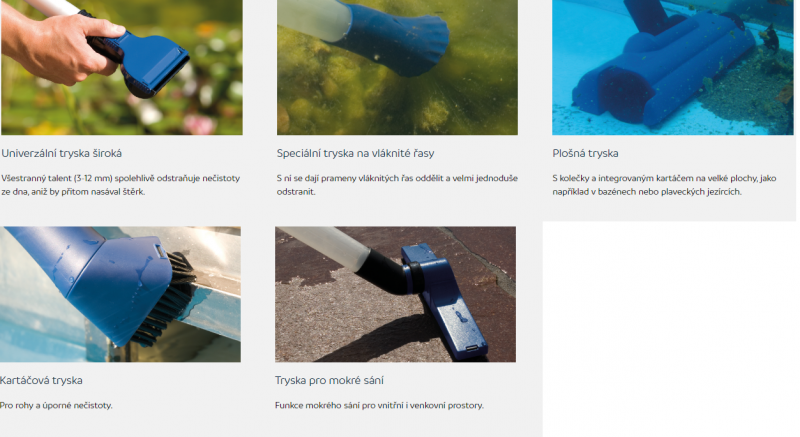Open the Tryska pro mokré sání photo
Image resolution: width=800 pixels, height=437 pixels.
pyautogui.click(x=395, y=294)
